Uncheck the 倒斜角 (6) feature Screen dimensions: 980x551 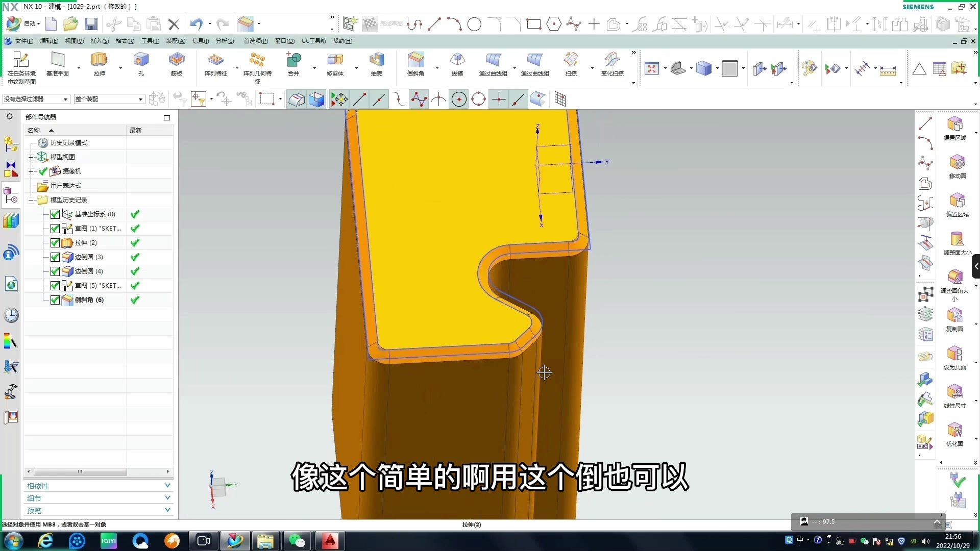point(55,300)
